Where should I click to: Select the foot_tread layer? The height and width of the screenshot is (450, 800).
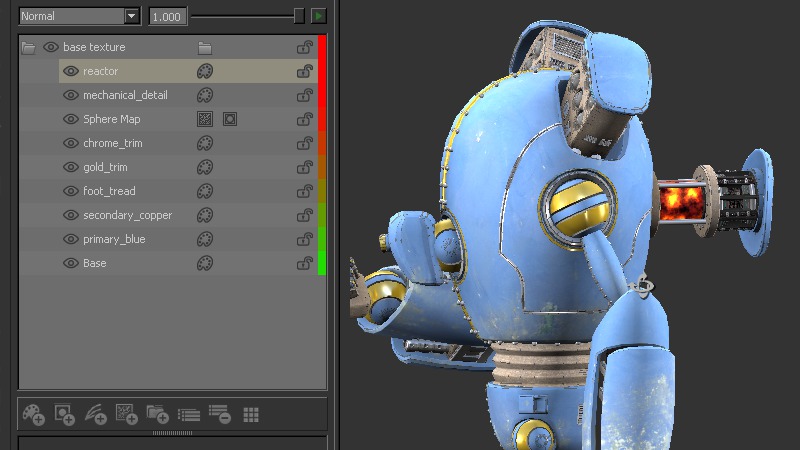coord(109,191)
